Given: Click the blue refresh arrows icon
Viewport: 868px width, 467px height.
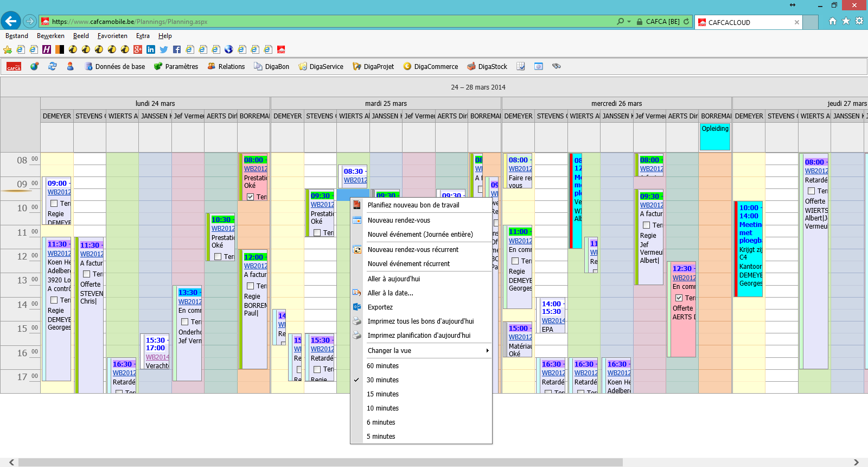Looking at the screenshot, I should (x=53, y=66).
